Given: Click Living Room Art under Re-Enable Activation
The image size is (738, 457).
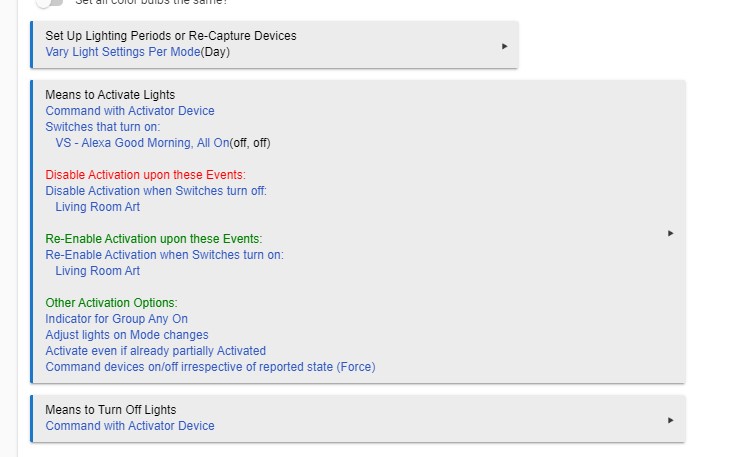Looking at the screenshot, I should coord(97,271).
